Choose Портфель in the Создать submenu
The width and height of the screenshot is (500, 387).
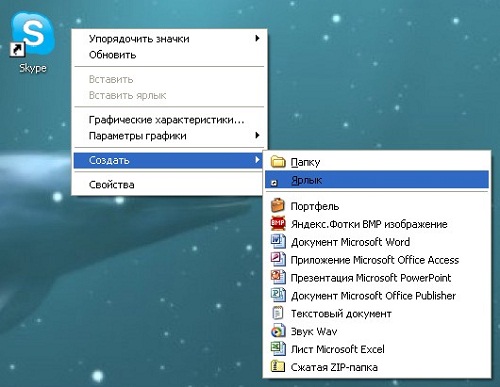[377, 206]
